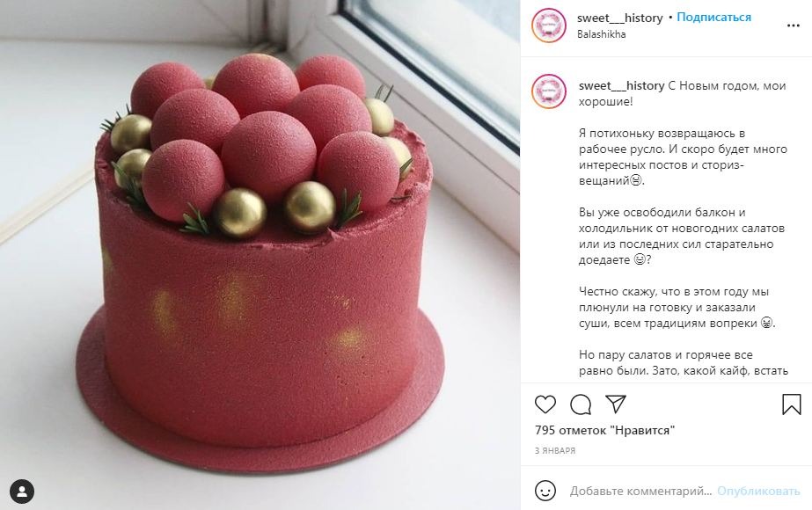Open emoji picker smiley icon
Image resolution: width=812 pixels, height=510 pixels.
tap(545, 491)
